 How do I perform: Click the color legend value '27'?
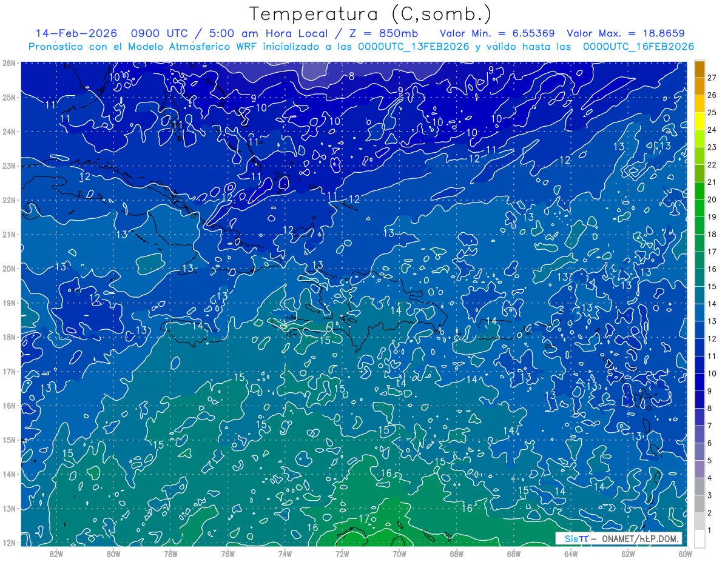pos(712,78)
